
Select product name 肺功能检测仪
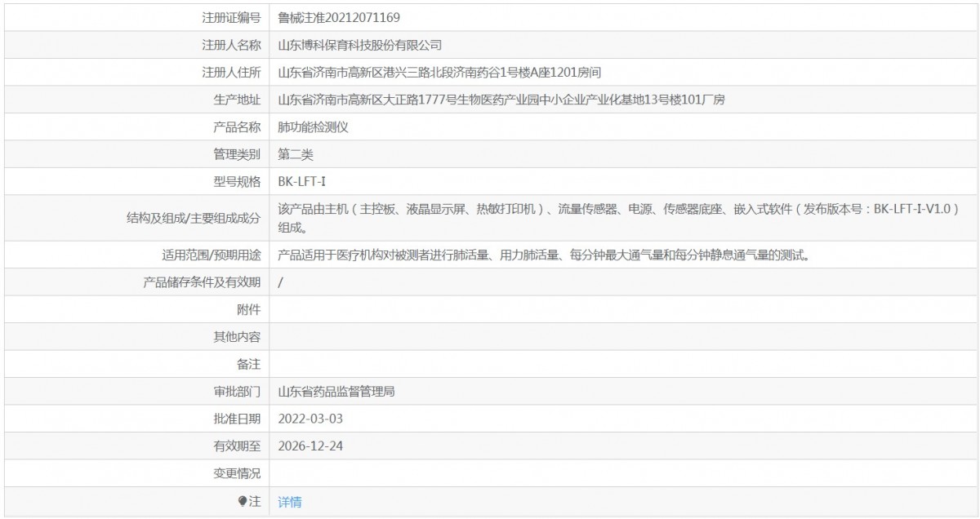(x=314, y=127)
